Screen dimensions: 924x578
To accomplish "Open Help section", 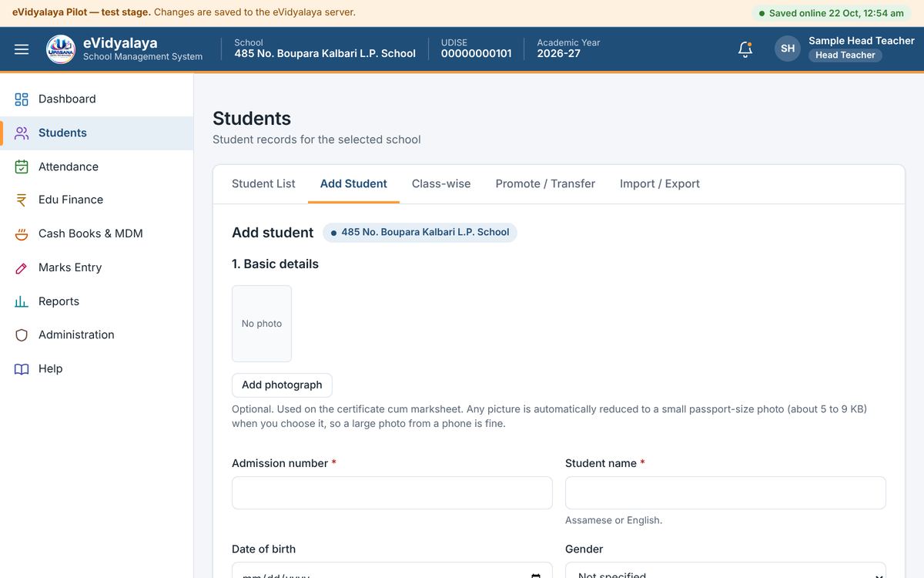I will tap(97, 368).
